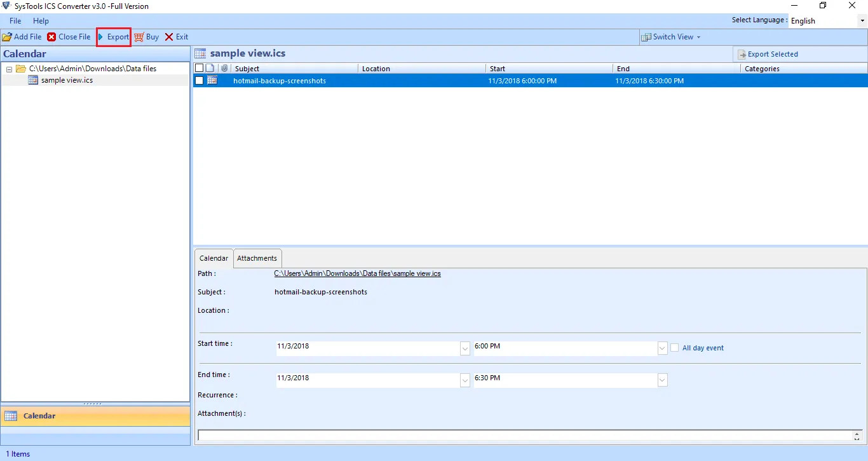Switch to the Attachments tab

tap(257, 258)
